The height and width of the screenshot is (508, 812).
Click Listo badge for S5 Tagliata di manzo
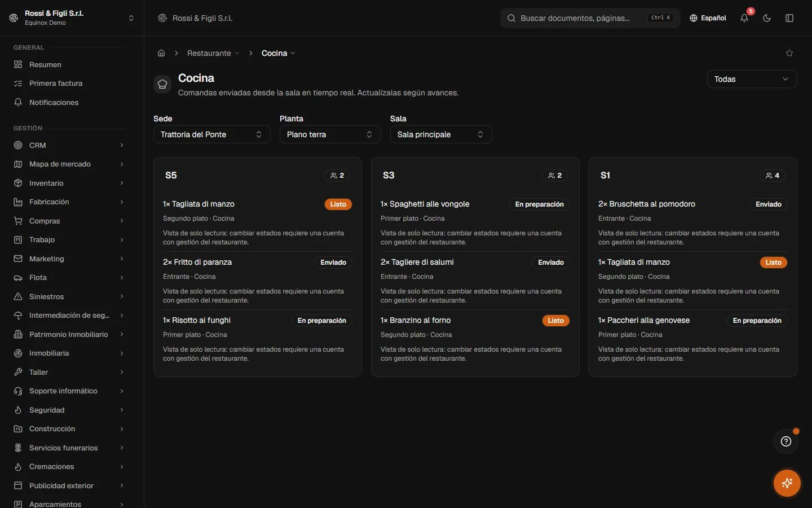338,204
